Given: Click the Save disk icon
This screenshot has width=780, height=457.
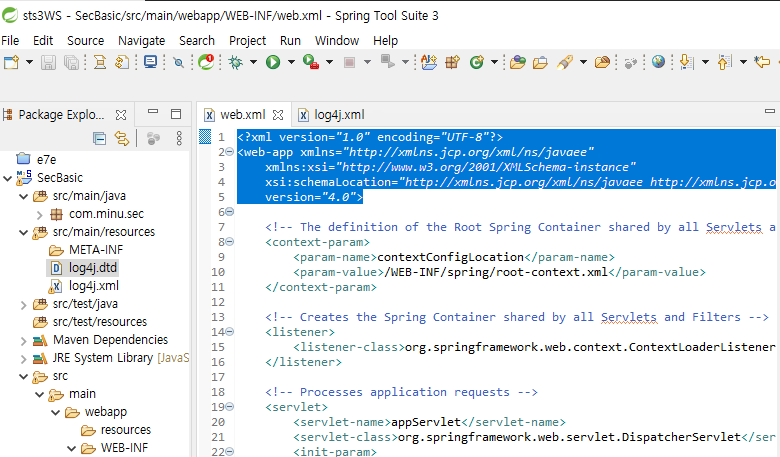Looking at the screenshot, I should (48, 62).
